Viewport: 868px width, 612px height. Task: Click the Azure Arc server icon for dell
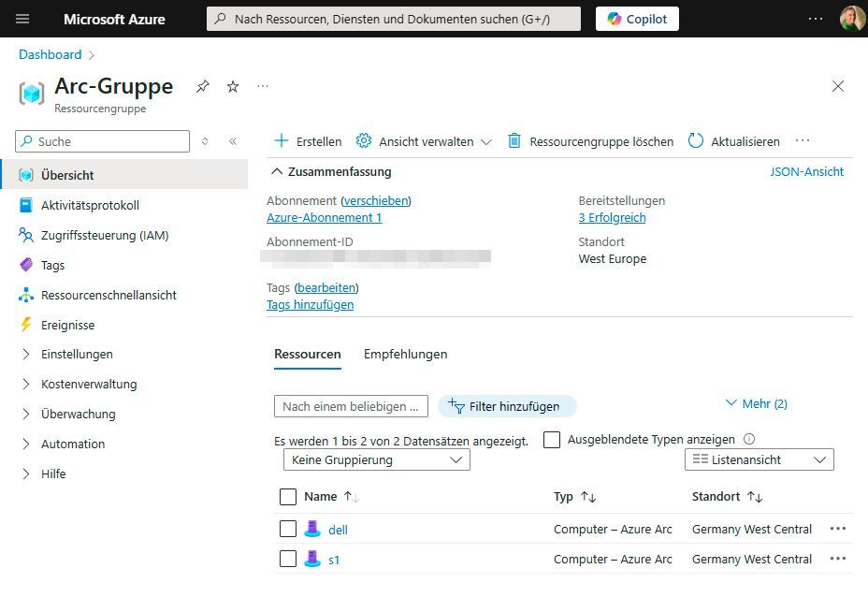[312, 529]
